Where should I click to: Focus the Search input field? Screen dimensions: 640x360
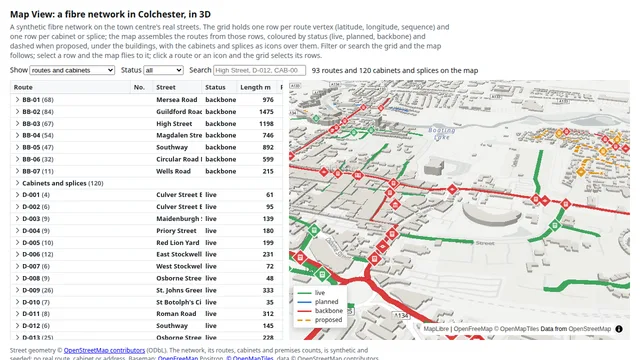coord(260,70)
